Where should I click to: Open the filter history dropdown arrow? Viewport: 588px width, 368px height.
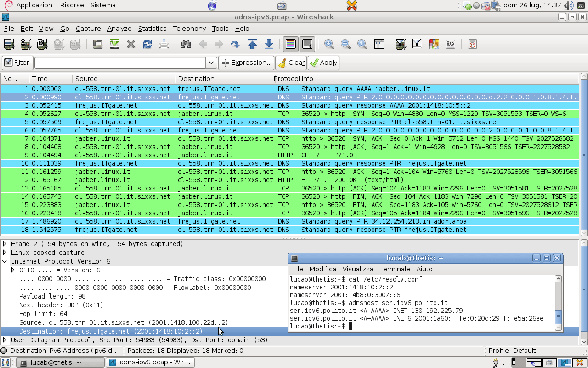click(211, 63)
